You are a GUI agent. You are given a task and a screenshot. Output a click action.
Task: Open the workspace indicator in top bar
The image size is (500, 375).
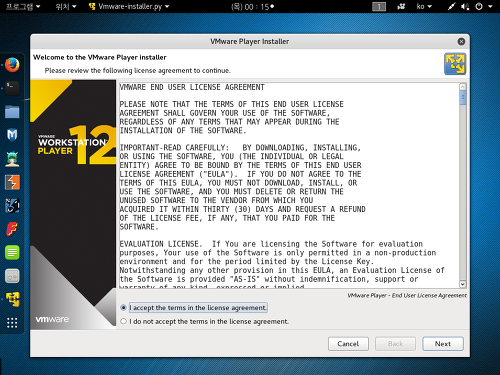click(x=379, y=6)
